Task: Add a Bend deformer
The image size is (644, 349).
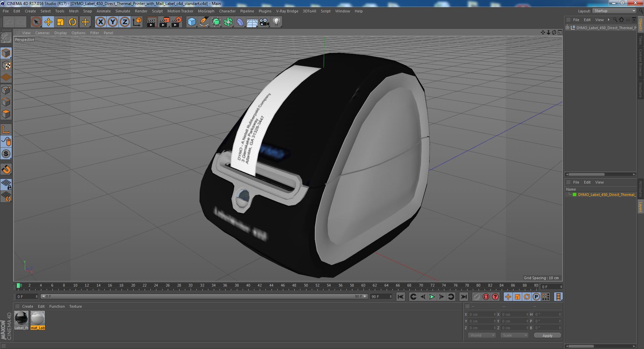Action: point(240,22)
